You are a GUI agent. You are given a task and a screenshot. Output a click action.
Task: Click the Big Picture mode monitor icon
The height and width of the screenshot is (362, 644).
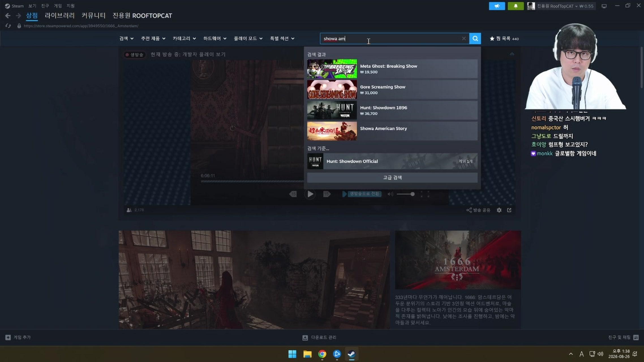604,6
